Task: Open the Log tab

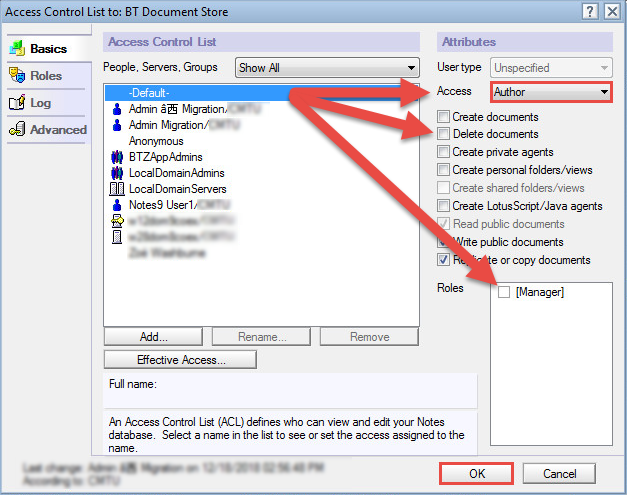Action: [46, 103]
